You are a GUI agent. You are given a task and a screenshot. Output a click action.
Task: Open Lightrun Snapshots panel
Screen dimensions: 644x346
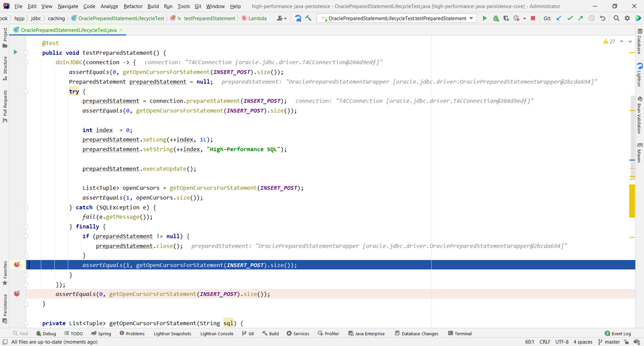(172, 334)
